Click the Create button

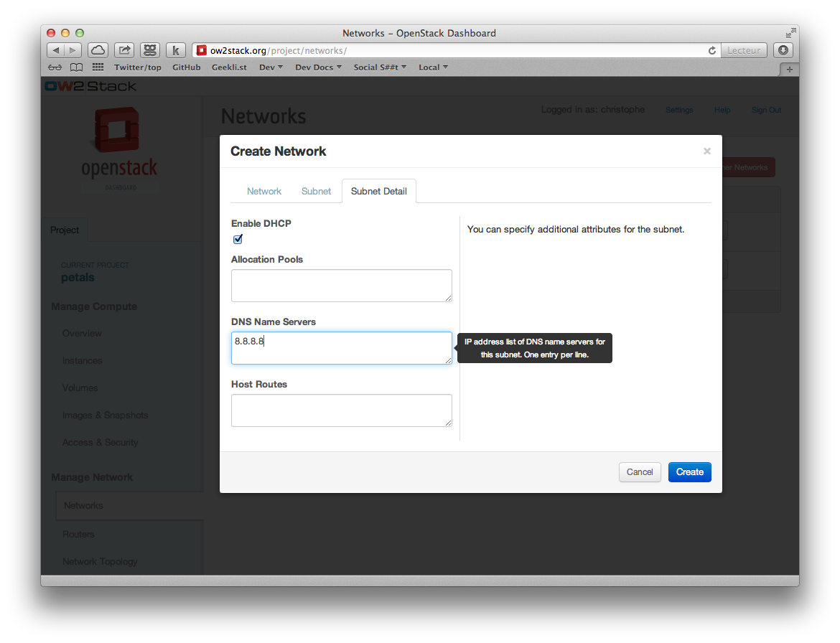pos(689,471)
